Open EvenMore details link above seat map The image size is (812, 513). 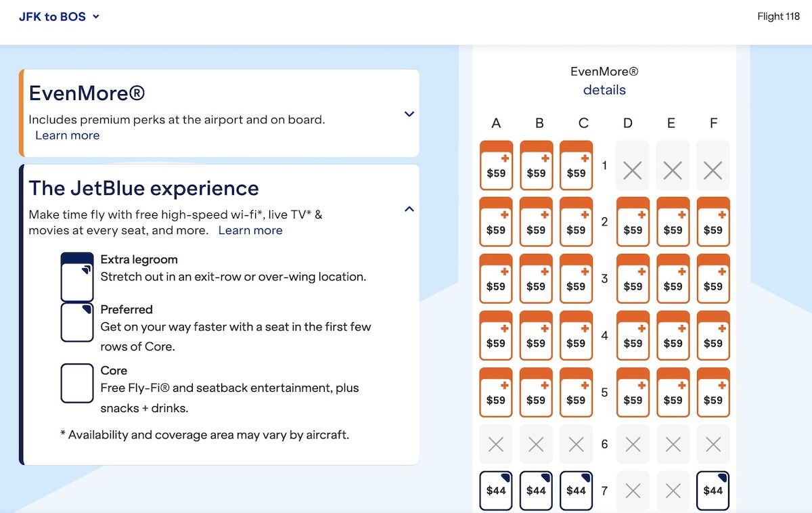[x=604, y=90]
